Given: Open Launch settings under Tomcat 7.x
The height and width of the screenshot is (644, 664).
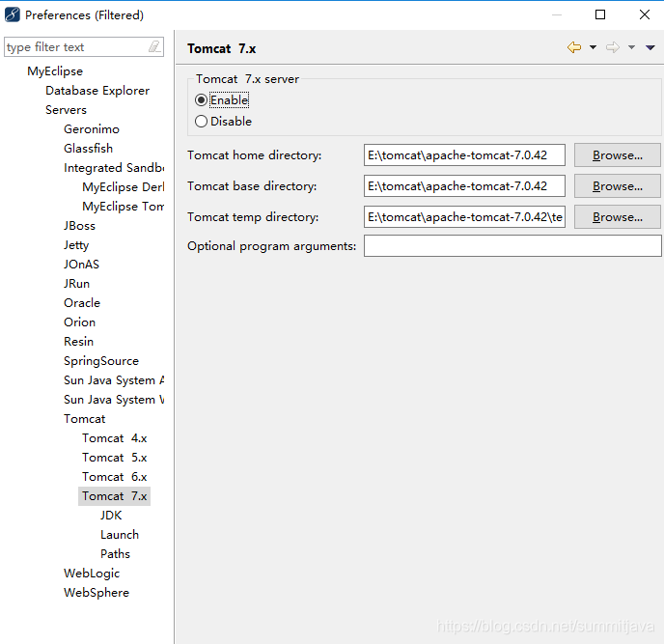Looking at the screenshot, I should click(x=120, y=535).
